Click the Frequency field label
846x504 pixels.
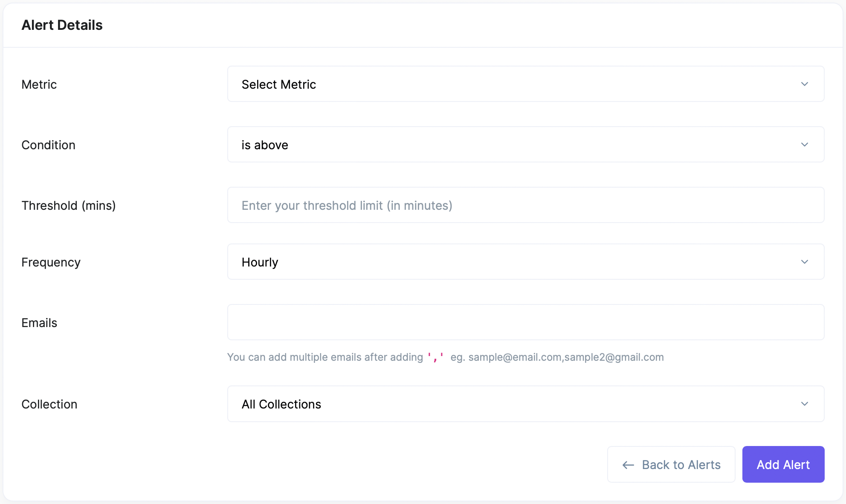[x=51, y=262]
